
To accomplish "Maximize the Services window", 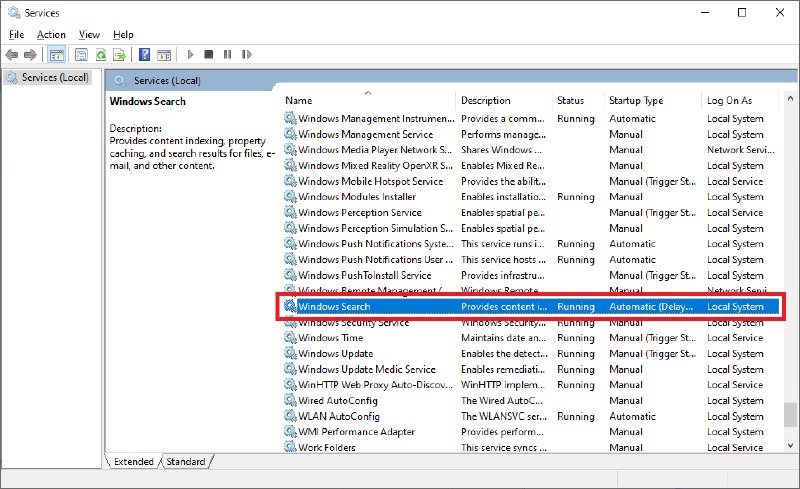I will 742,12.
